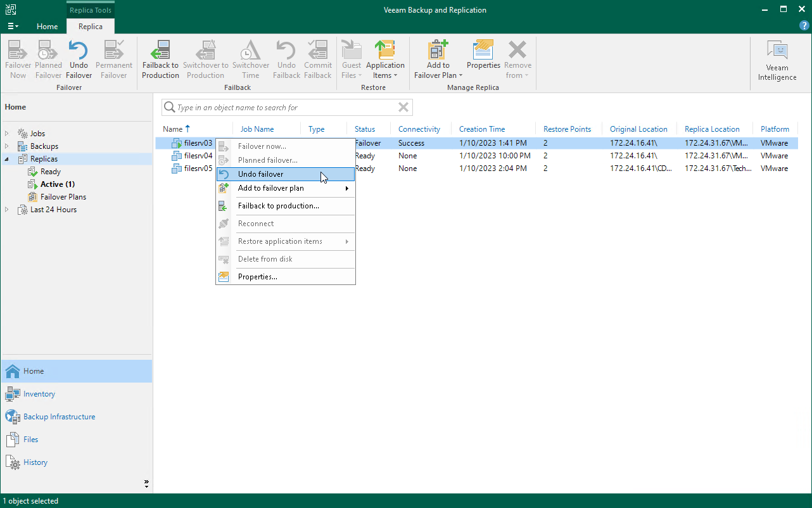
Task: Select the Ready replicas node
Action: point(51,172)
